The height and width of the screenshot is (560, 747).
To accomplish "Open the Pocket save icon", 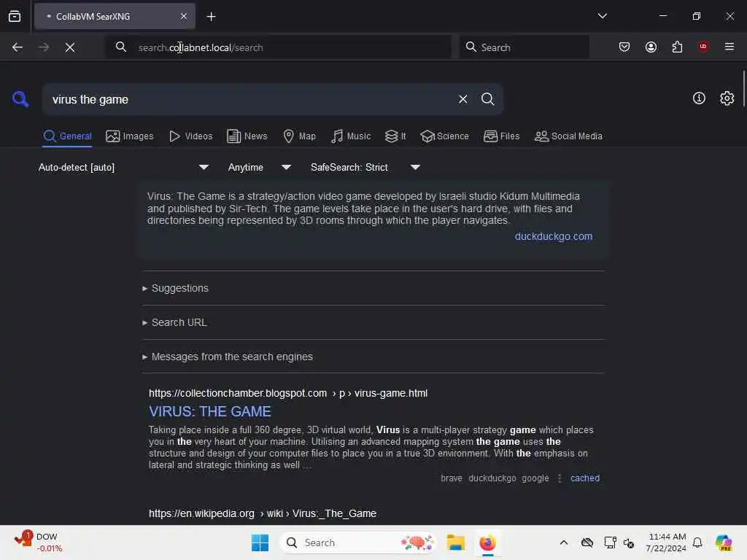I will (624, 47).
